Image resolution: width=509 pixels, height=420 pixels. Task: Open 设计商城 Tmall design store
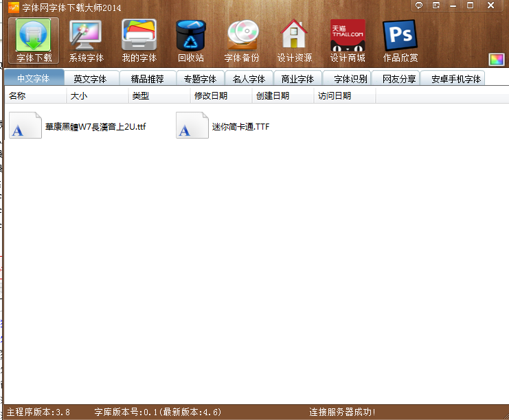coord(348,40)
